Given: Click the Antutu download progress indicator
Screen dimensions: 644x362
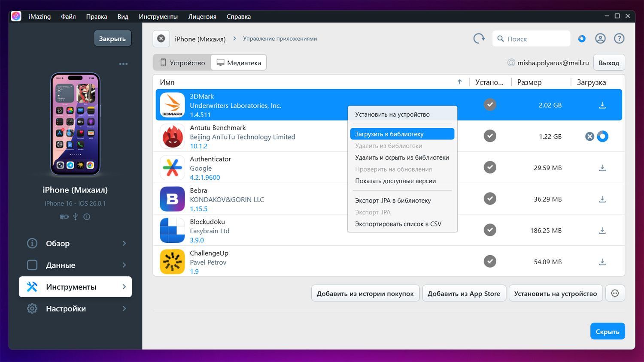Looking at the screenshot, I should tap(602, 136).
